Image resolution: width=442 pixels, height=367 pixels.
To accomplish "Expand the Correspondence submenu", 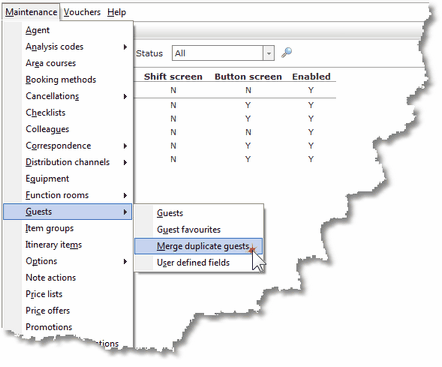I will (x=68, y=146).
